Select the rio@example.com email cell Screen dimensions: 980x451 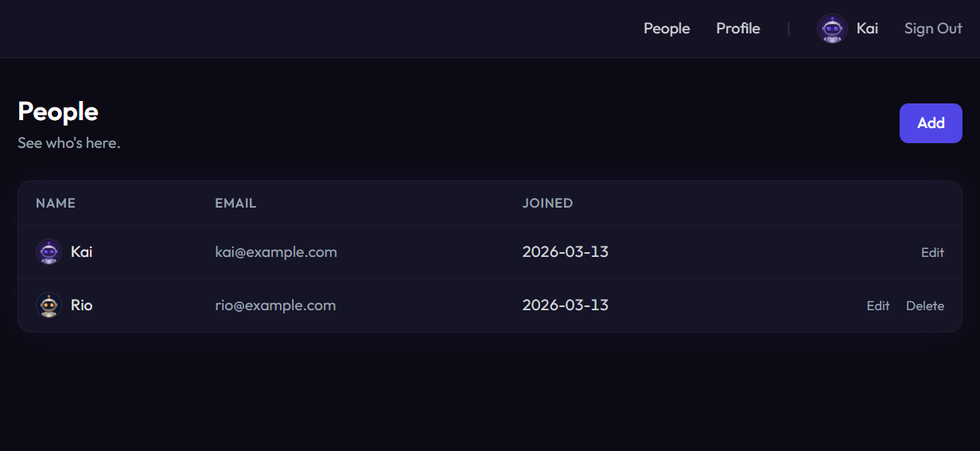point(275,305)
